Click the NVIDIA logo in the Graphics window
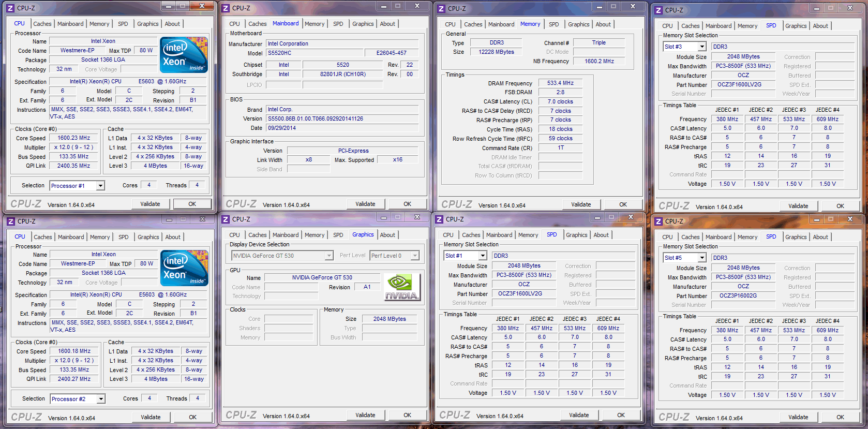The image size is (868, 429). (x=402, y=287)
